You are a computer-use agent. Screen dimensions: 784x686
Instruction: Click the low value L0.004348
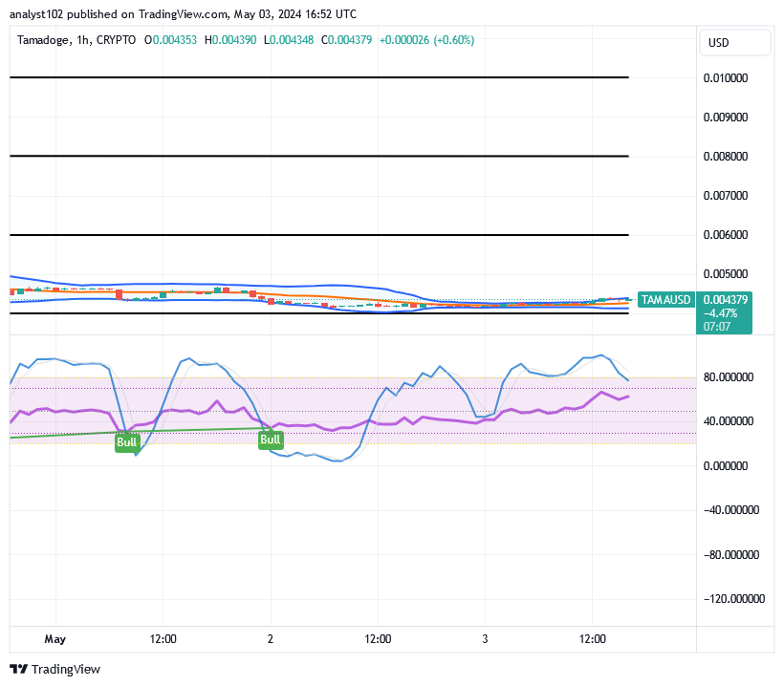pyautogui.click(x=289, y=40)
